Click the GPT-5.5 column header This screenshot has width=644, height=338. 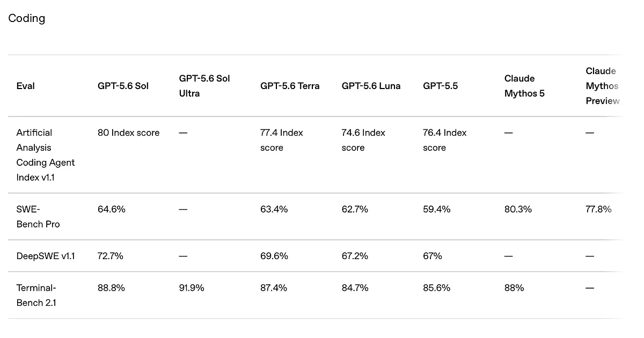(441, 86)
